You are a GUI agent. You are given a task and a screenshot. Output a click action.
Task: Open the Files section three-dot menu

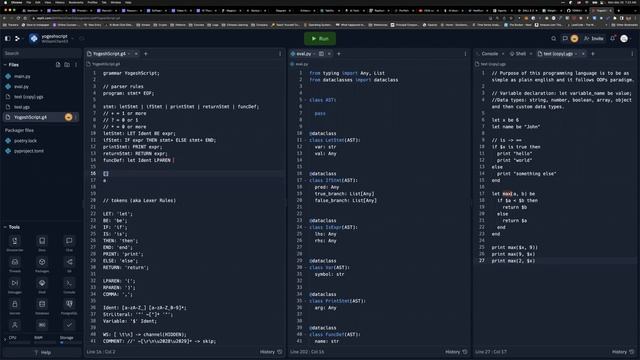(76, 64)
